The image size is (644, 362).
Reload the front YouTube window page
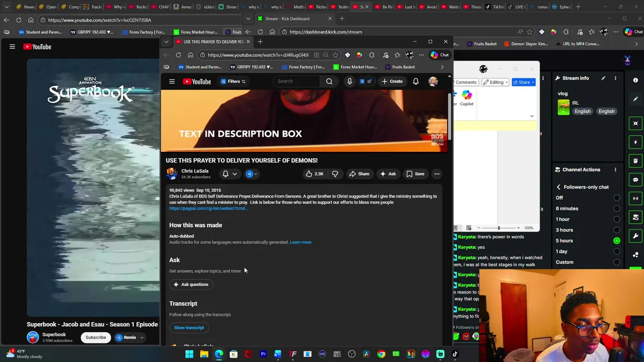point(178,55)
